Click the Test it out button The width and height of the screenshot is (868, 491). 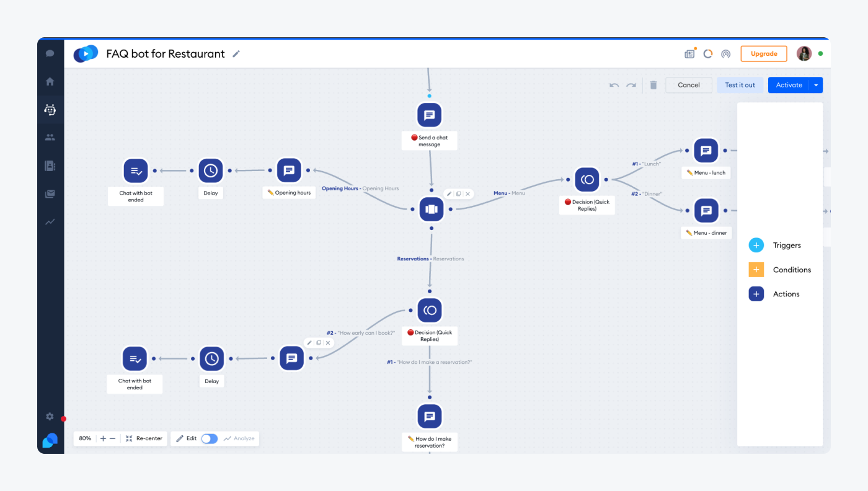pos(740,86)
